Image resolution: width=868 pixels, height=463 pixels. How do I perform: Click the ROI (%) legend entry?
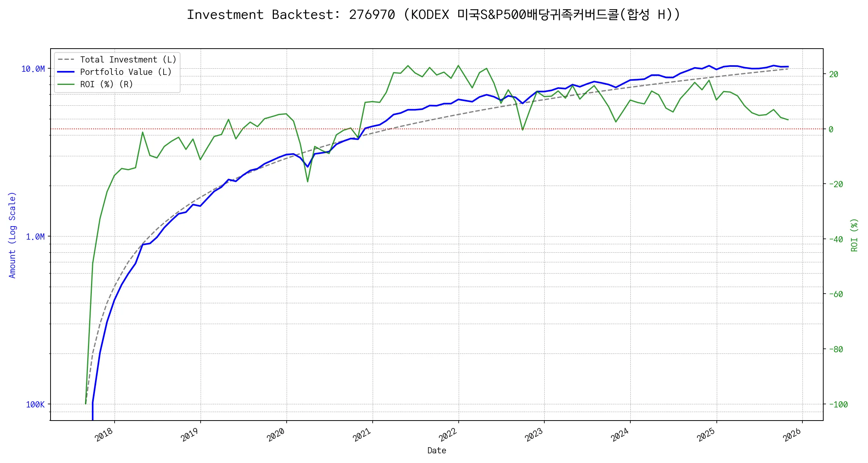click(106, 84)
